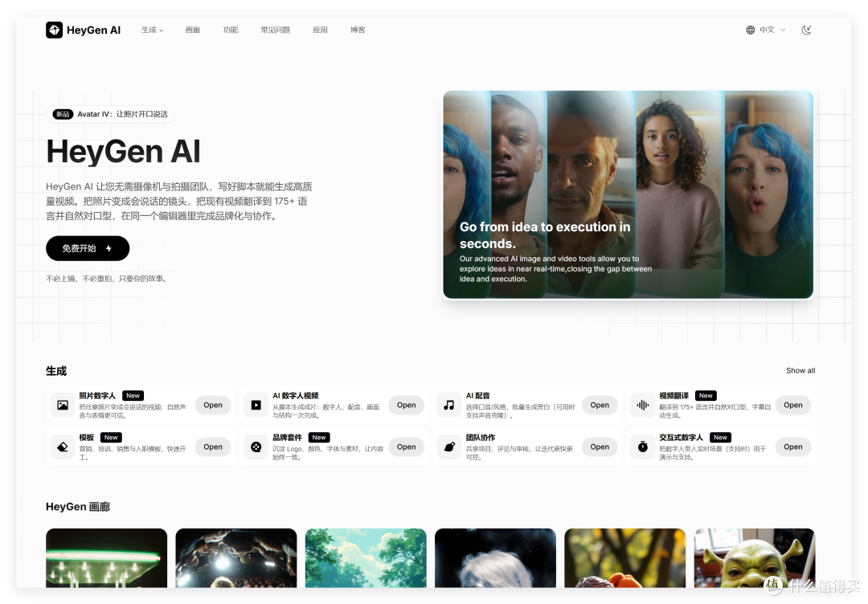
Task: Click the HeyGen AI brand name text
Action: 93,30
